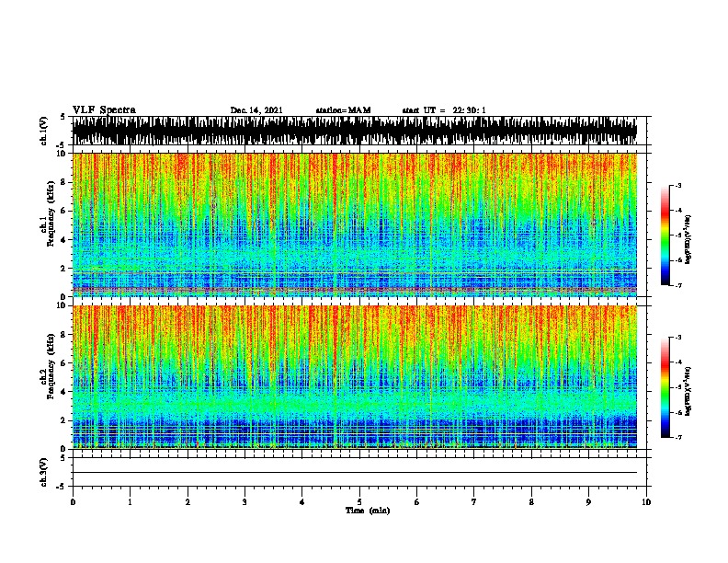Screen dimensions: 728x563
Task: Click time axis tick label "9"
Action: click(588, 502)
